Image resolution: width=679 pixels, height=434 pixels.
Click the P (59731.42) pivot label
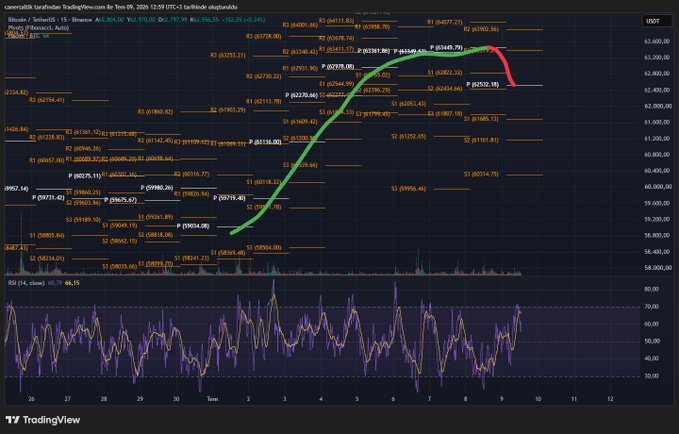point(48,198)
